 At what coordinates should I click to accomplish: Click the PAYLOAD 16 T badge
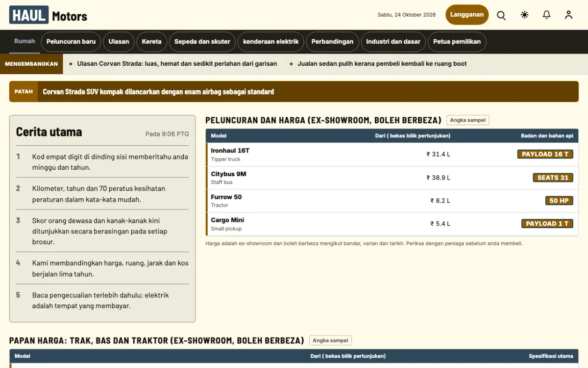point(545,154)
